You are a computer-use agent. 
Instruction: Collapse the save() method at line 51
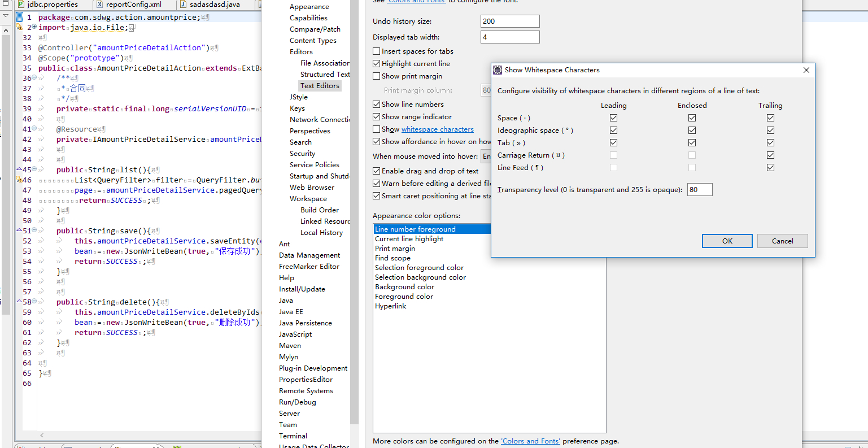pyautogui.click(x=34, y=230)
